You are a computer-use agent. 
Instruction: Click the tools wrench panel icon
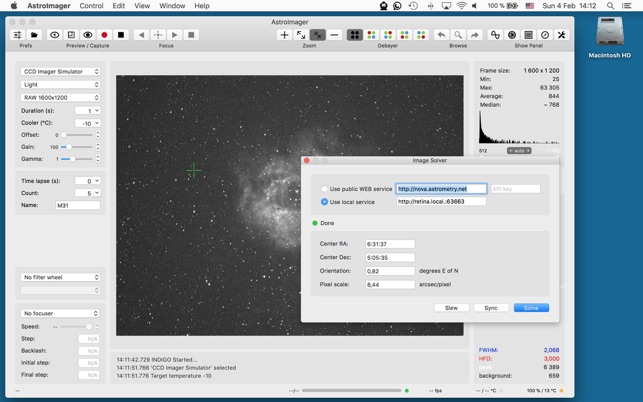[561, 35]
